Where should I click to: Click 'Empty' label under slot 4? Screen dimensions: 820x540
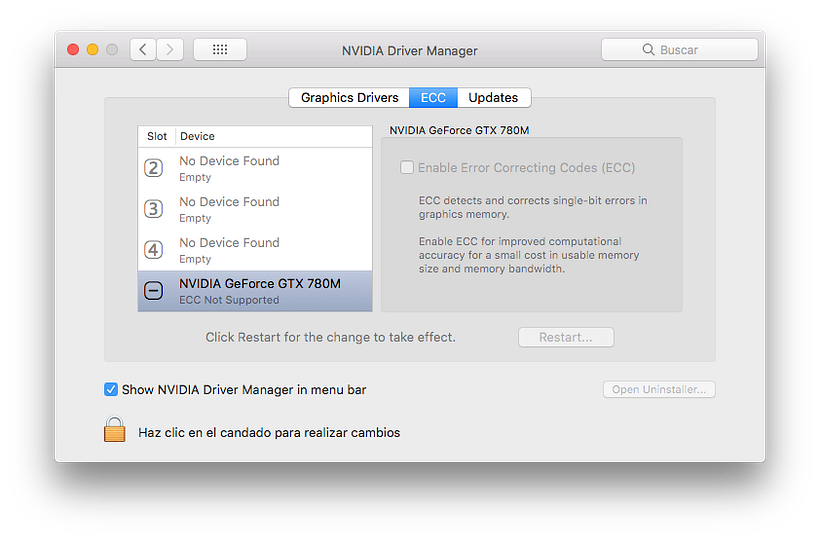(195, 259)
